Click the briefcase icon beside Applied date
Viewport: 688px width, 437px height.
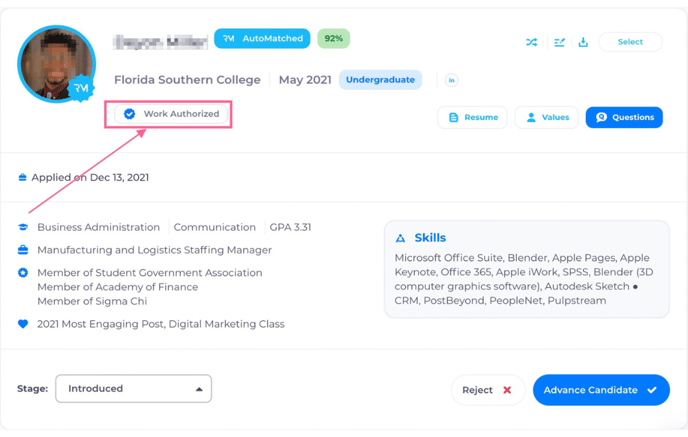click(x=22, y=178)
